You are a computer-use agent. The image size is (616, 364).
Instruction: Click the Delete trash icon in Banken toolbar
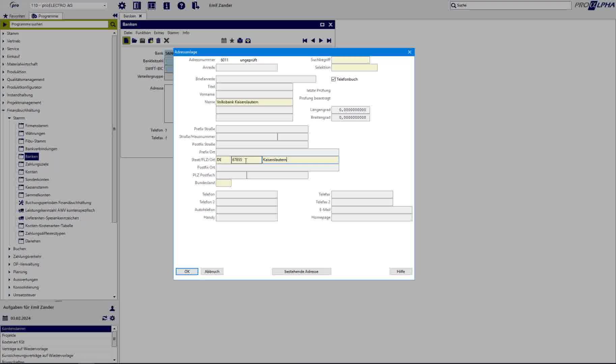coord(158,40)
